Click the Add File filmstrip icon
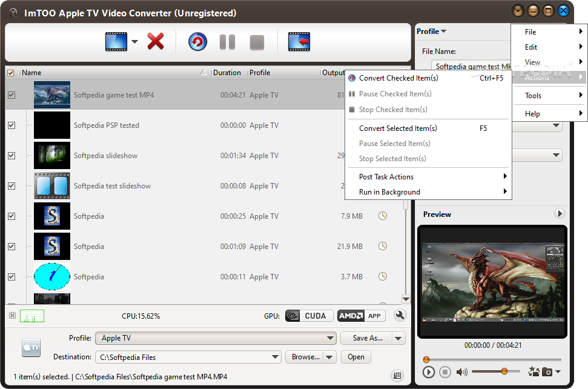588x389 pixels. click(x=116, y=42)
